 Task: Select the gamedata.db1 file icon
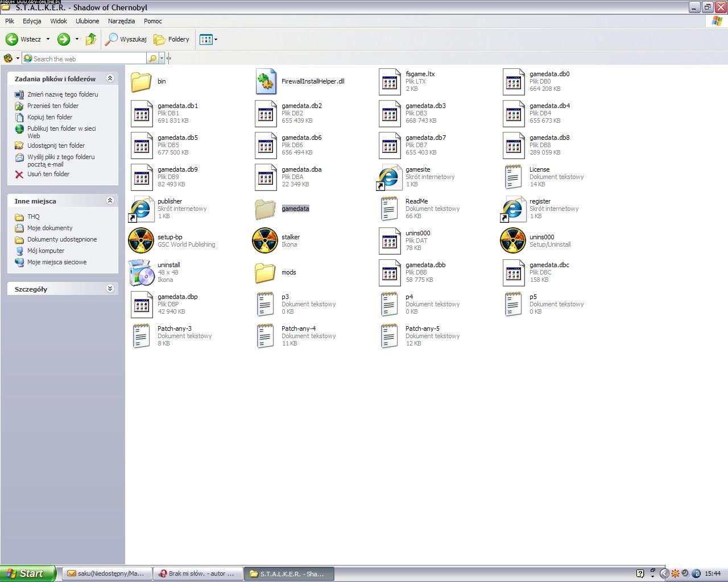tap(142, 114)
